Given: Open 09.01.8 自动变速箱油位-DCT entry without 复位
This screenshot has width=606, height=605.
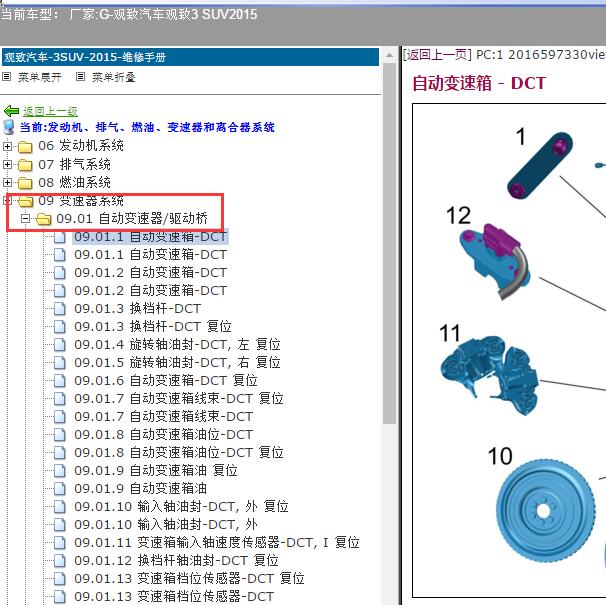Looking at the screenshot, I should pos(164,435).
